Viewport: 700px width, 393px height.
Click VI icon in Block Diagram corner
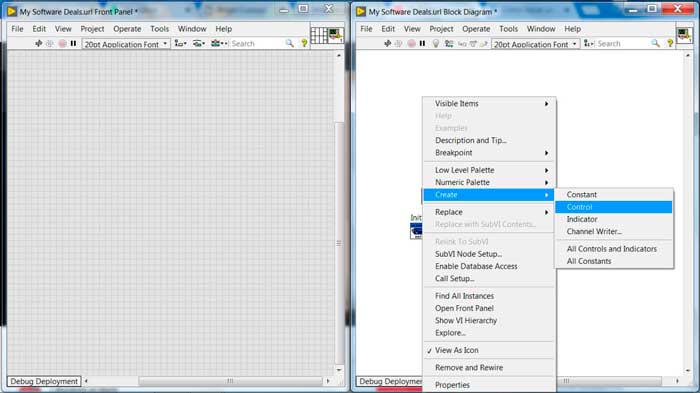point(684,35)
